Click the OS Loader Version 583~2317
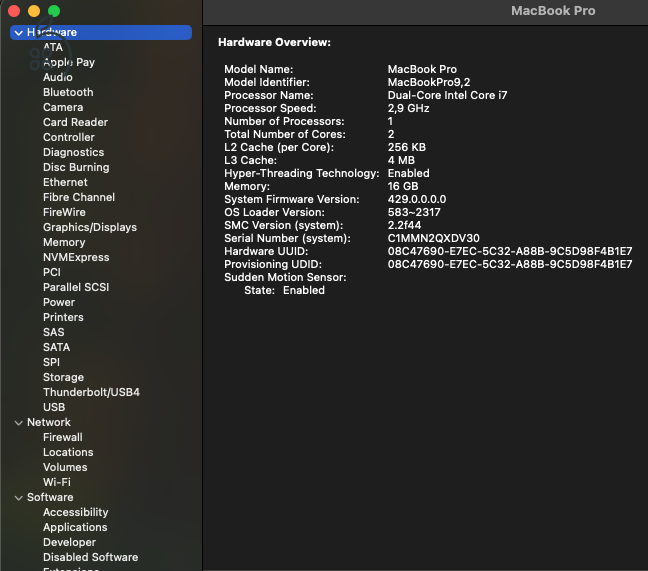648x571 pixels. (414, 212)
